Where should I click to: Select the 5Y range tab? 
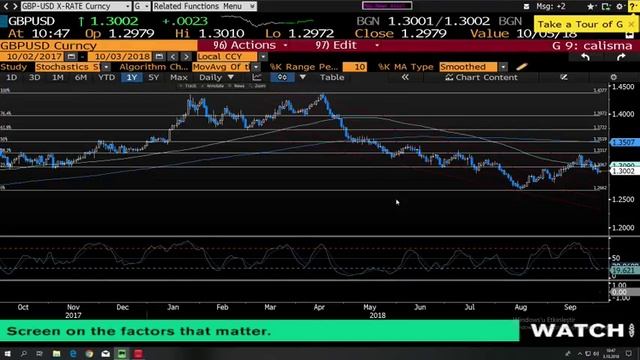(x=153, y=77)
